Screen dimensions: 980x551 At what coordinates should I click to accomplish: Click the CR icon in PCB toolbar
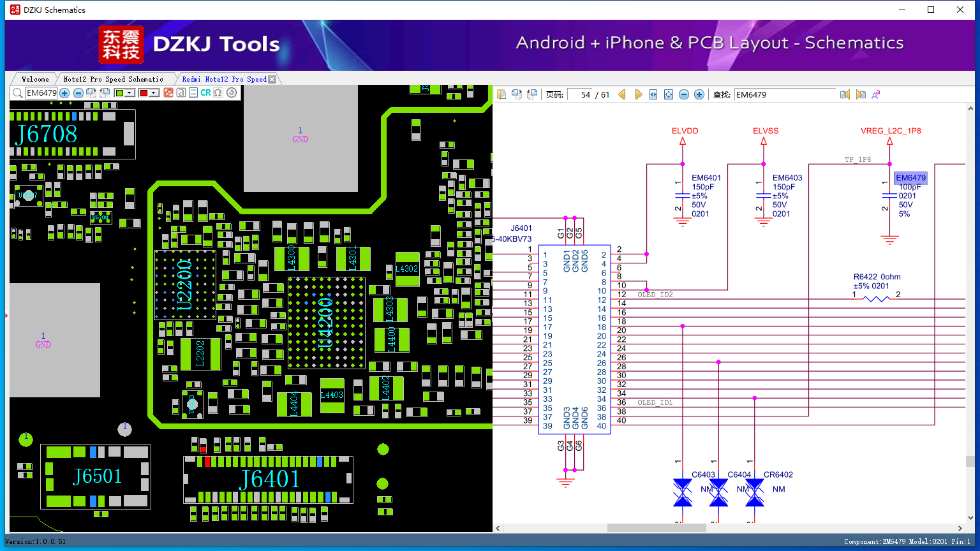205,93
